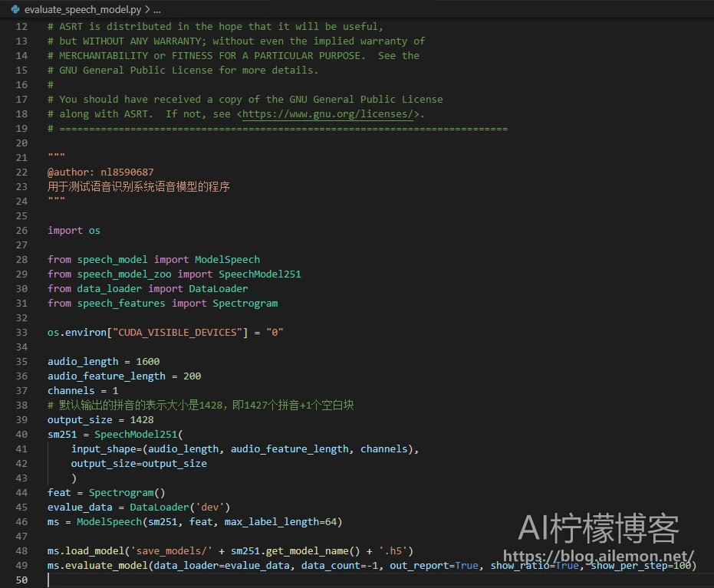
Task: Click 'input_shape=' argument on line 41
Action: click(107, 448)
